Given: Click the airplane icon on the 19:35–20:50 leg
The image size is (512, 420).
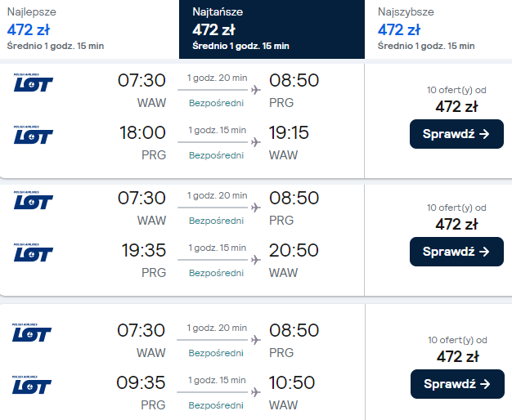Looking at the screenshot, I should pos(255,259).
